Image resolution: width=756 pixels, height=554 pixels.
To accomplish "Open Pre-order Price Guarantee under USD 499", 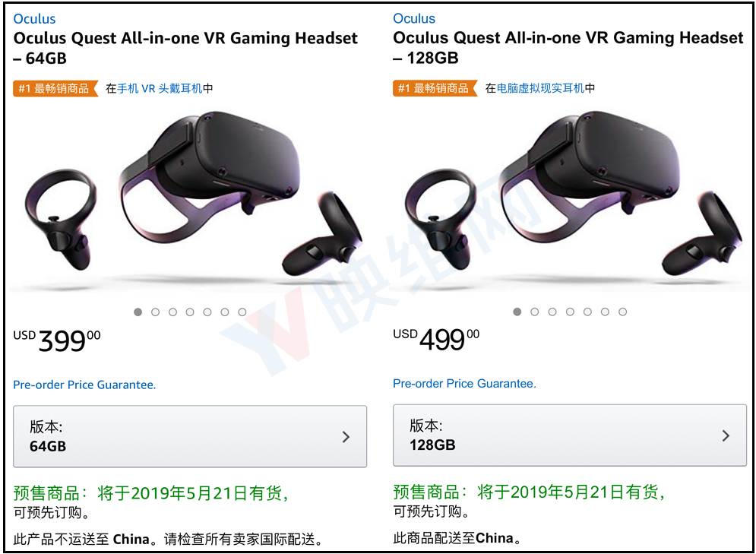I will [x=464, y=383].
